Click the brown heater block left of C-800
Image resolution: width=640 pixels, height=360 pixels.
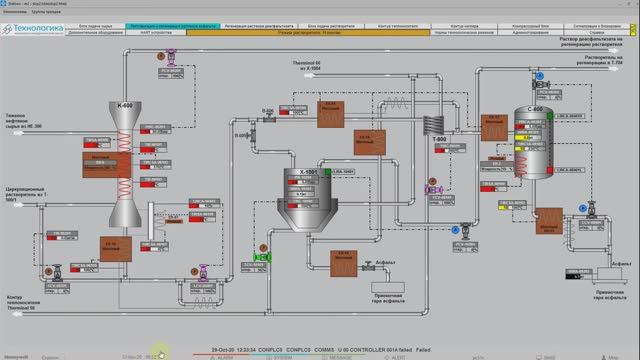click(x=494, y=128)
